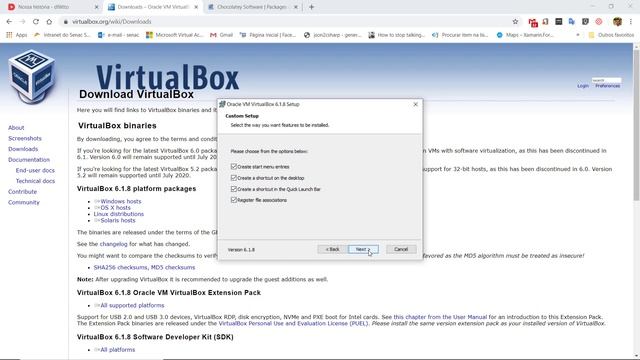640x360 pixels.
Task: Toggle Quick Launch Bar shortcut checkbox
Action: pyautogui.click(x=234, y=189)
